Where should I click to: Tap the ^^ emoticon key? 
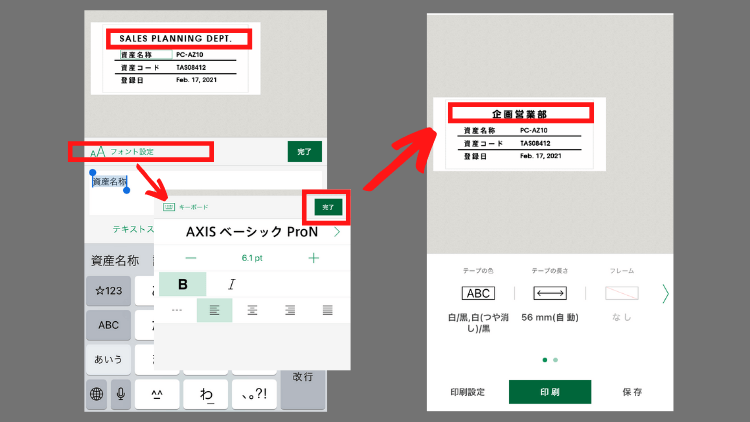click(x=157, y=394)
